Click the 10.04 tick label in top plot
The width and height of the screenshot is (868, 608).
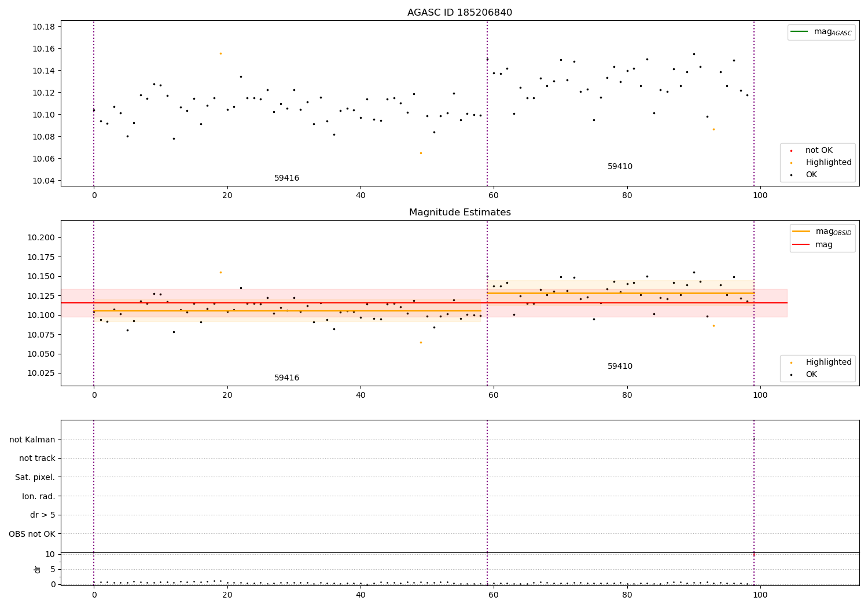pyautogui.click(x=43, y=181)
